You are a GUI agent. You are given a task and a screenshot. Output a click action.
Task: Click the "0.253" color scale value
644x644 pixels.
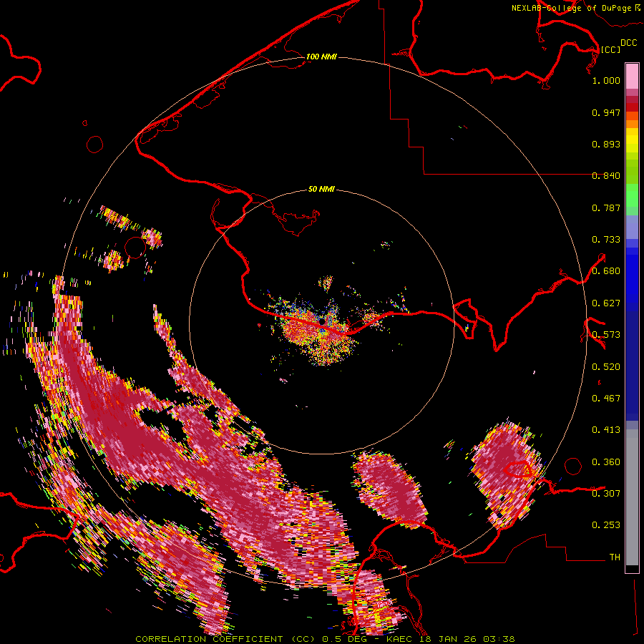[x=606, y=525]
